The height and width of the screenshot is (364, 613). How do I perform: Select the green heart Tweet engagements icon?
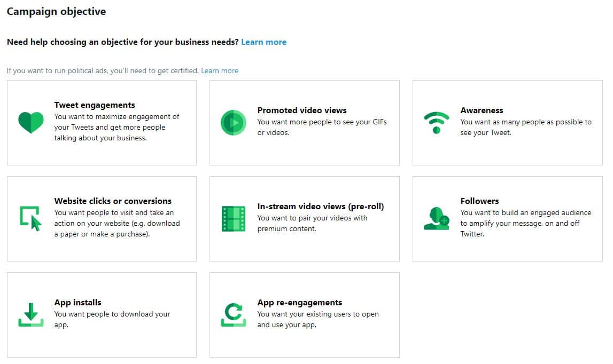point(30,122)
